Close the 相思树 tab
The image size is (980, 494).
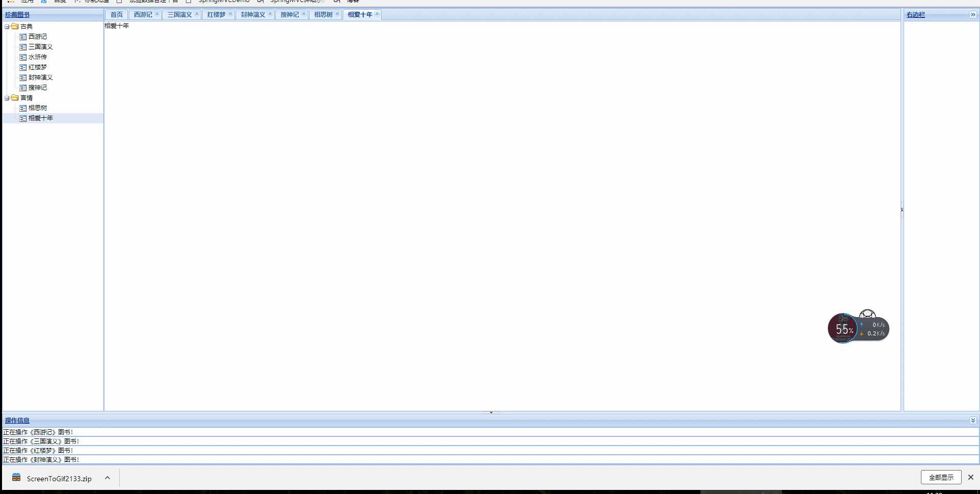pyautogui.click(x=337, y=14)
